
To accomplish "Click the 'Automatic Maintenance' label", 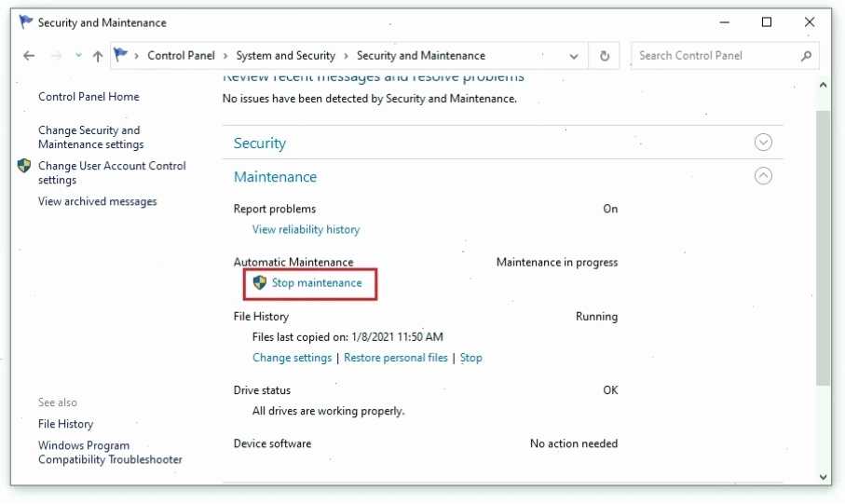I will (x=293, y=262).
